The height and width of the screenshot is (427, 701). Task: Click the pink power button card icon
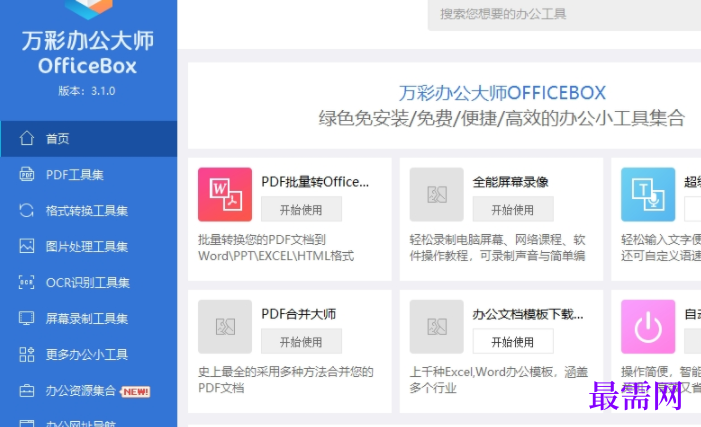[648, 327]
